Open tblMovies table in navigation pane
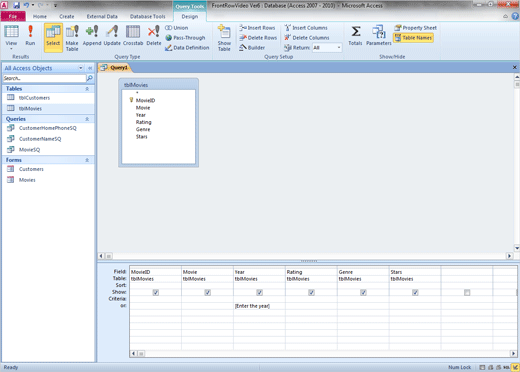Viewport: 520px width, 372px height. [48, 108]
